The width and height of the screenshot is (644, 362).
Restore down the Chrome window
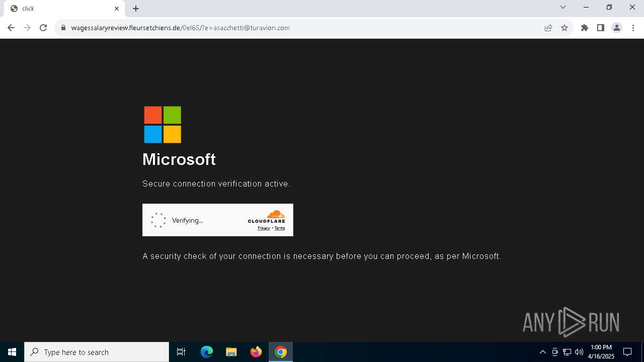609,7
